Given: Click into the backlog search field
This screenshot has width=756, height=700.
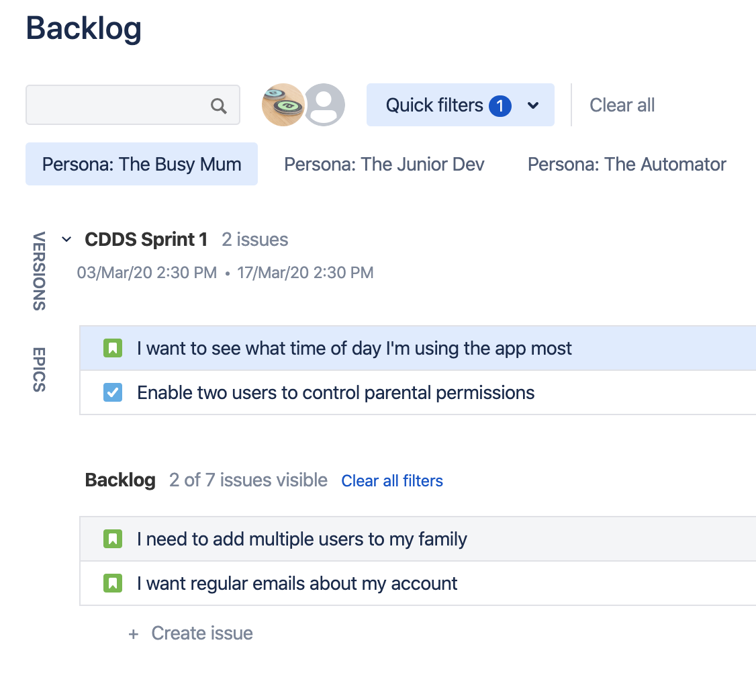Looking at the screenshot, I should [118, 105].
